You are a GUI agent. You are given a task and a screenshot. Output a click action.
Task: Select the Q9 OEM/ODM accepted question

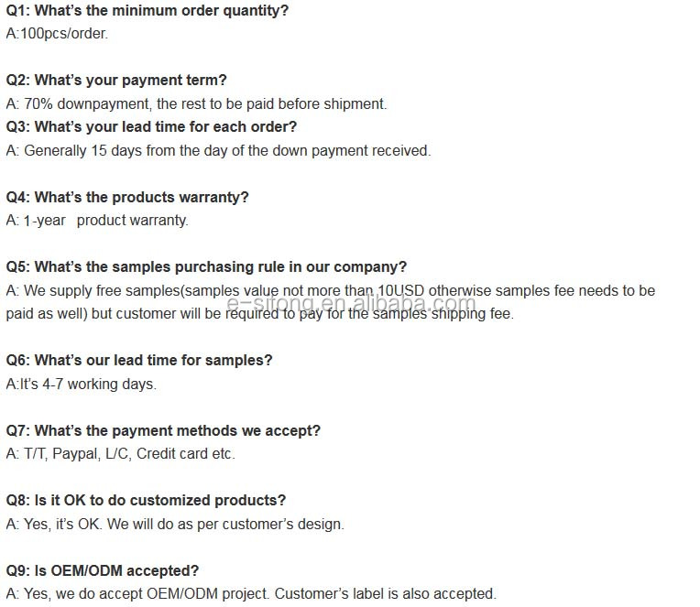click(103, 570)
